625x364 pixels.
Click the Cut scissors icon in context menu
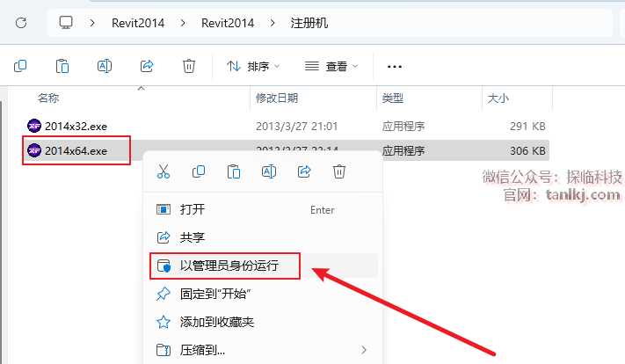point(164,171)
